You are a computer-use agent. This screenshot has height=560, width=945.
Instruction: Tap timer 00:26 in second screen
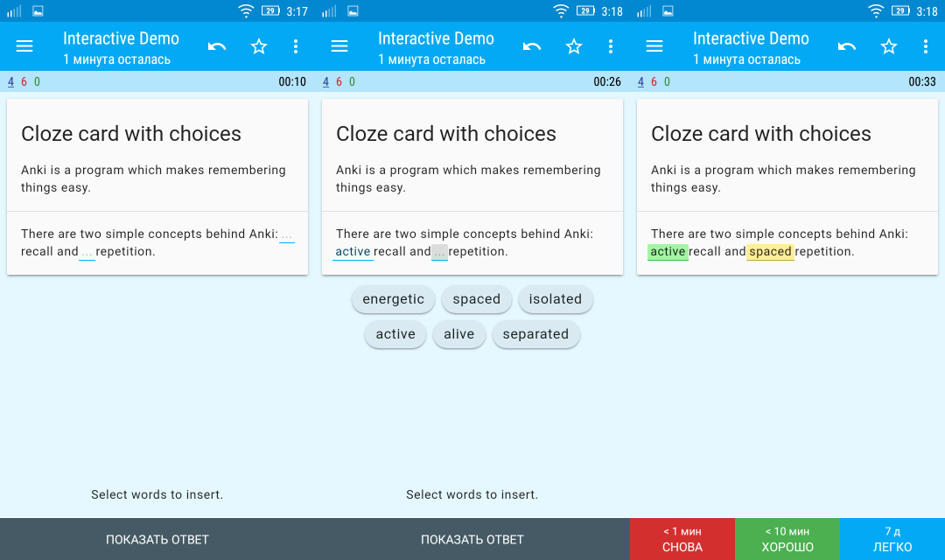coord(607,82)
